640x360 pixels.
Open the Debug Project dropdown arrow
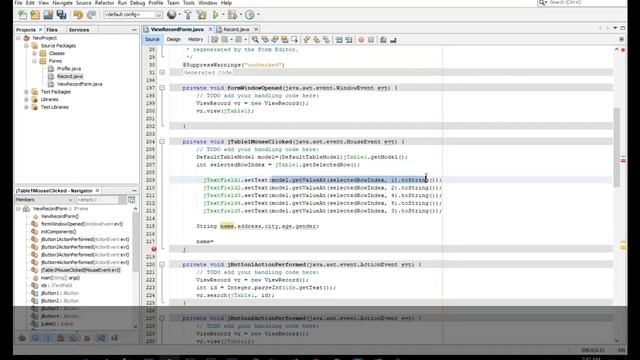click(x=240, y=15)
